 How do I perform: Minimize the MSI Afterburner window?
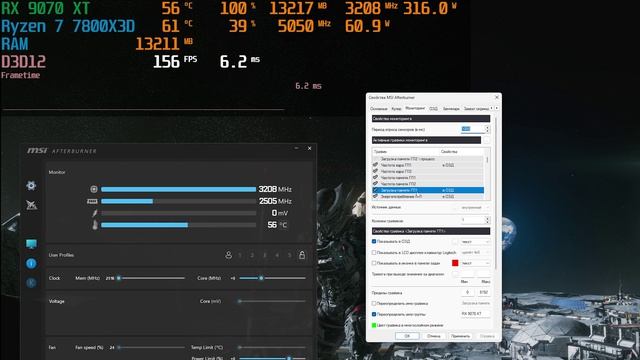(297, 148)
